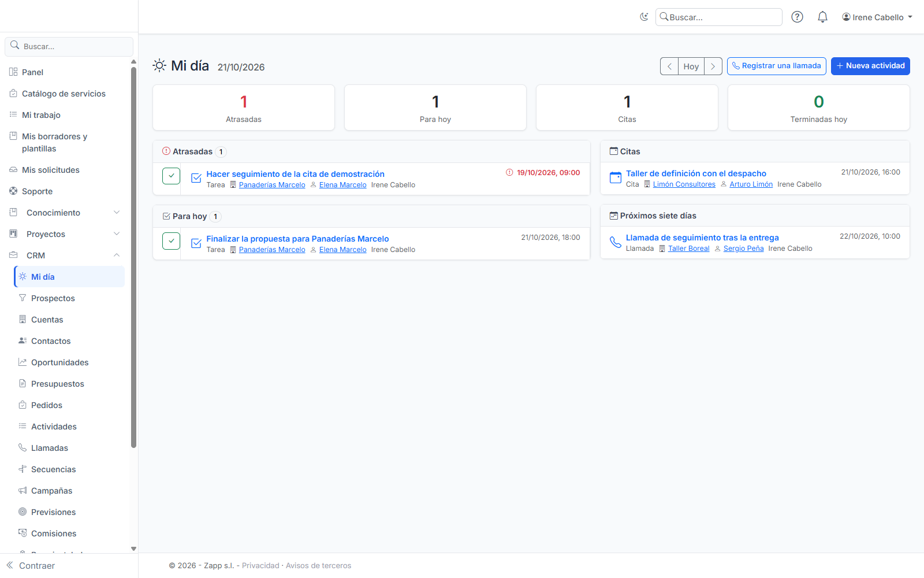Screen dimensions: 924x578
Task: Open Campañas megaphone item
Action: [x=69, y=491]
